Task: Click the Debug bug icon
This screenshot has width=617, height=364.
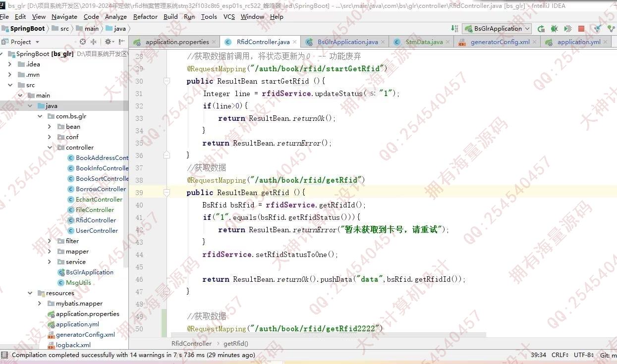Action: (x=555, y=29)
